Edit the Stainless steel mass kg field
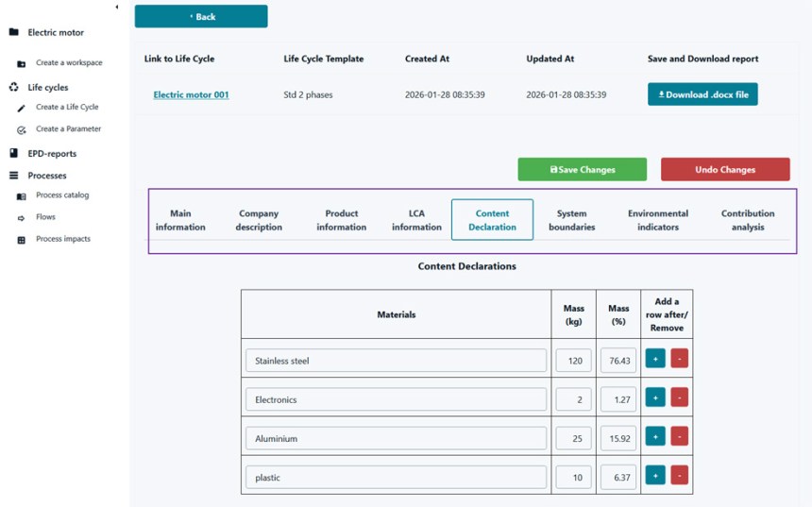This screenshot has height=507, width=812. pyautogui.click(x=574, y=360)
